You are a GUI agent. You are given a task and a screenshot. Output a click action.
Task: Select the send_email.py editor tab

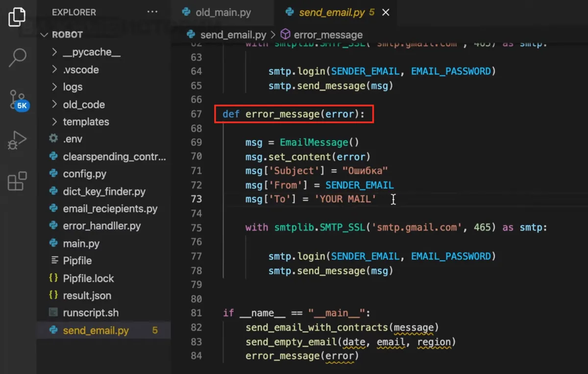point(332,12)
